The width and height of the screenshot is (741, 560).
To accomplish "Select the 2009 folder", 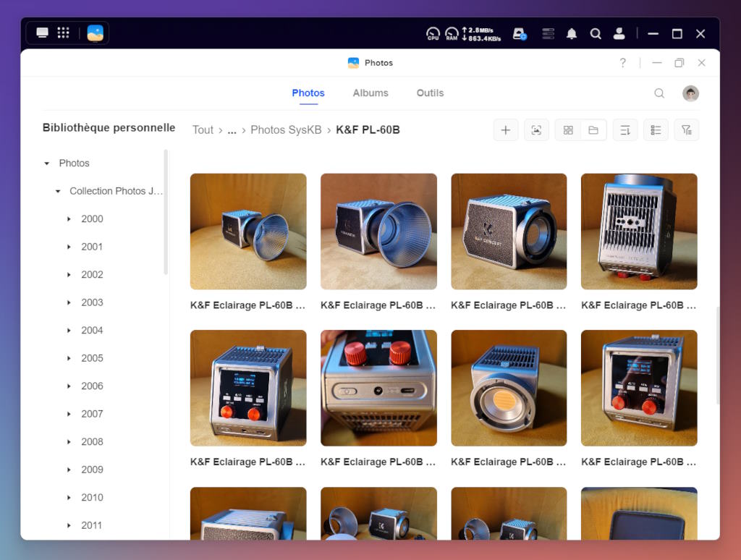I will click(92, 470).
